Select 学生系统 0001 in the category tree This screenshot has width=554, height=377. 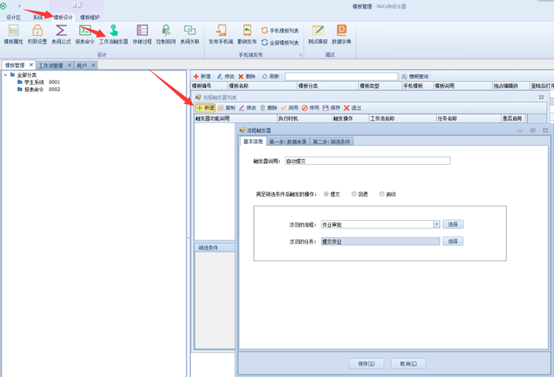click(x=39, y=82)
